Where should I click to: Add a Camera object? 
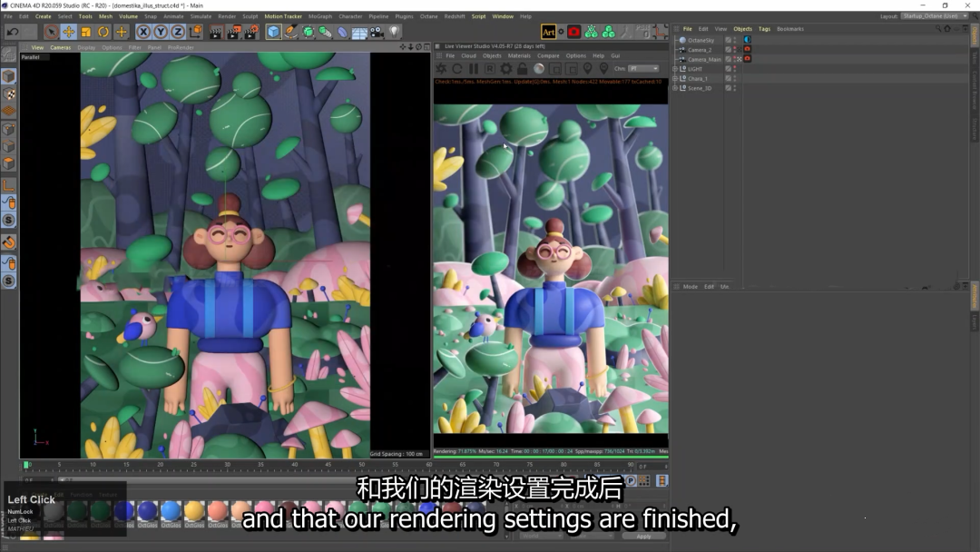click(x=377, y=32)
